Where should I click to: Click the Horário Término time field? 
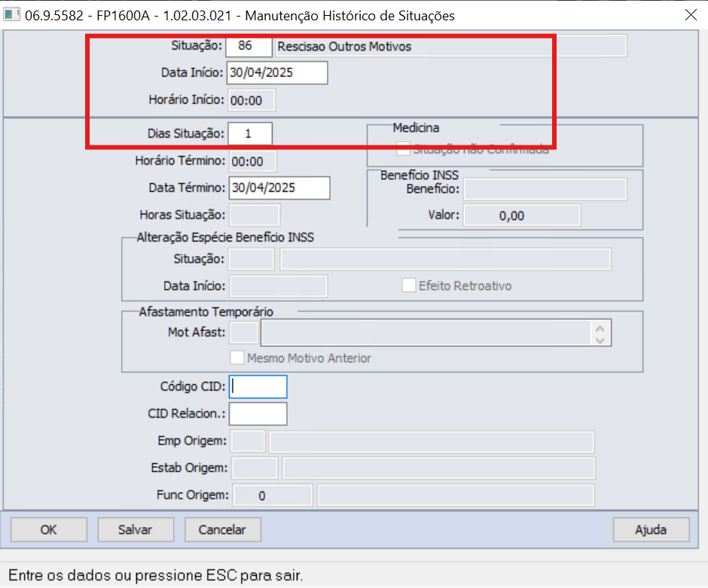pos(253,161)
